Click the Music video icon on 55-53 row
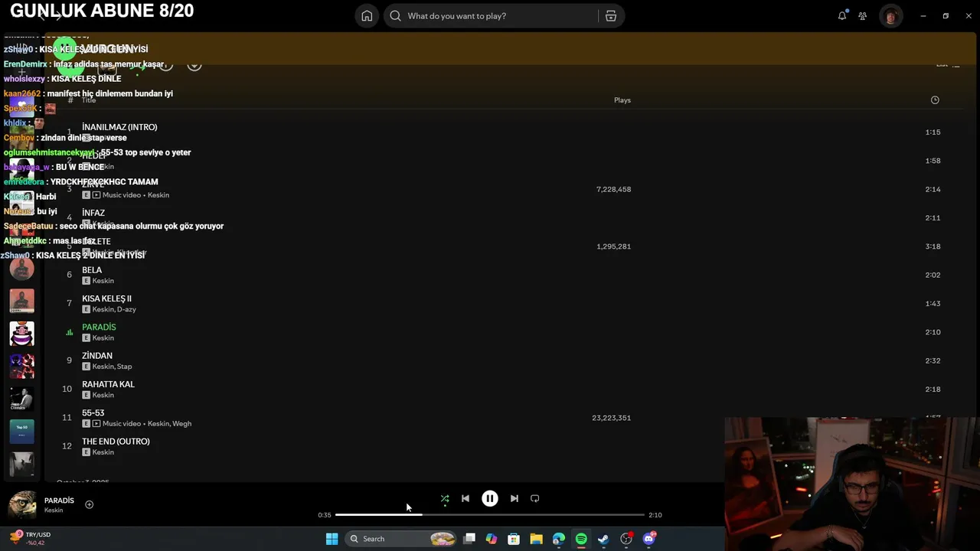 tap(96, 424)
